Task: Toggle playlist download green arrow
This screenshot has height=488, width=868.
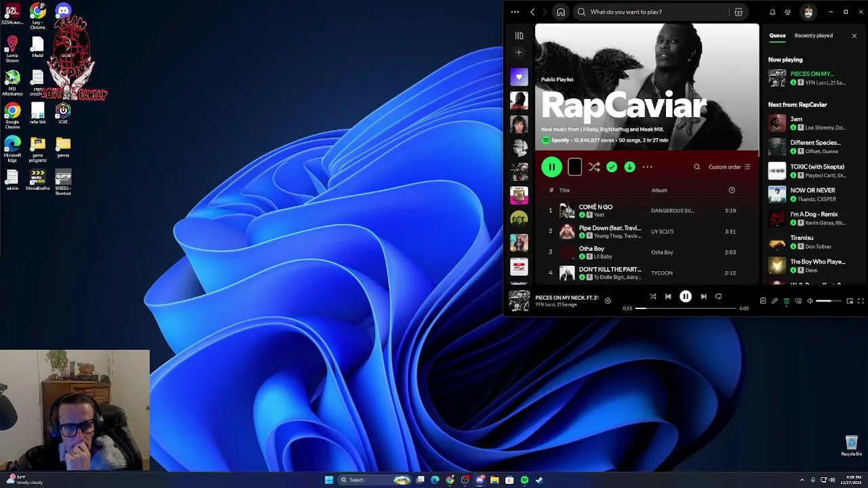Action: point(629,167)
